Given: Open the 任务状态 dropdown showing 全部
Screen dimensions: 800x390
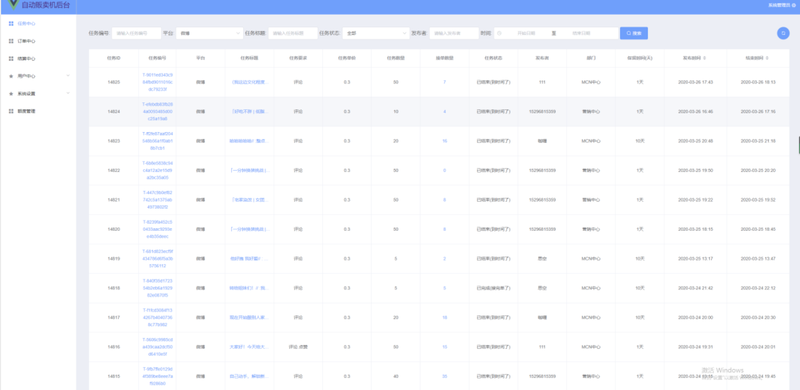Looking at the screenshot, I should (376, 33).
